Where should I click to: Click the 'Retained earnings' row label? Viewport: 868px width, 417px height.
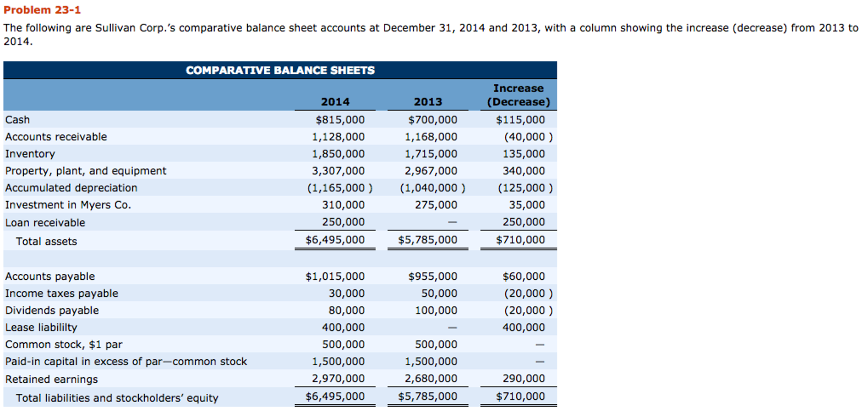pyautogui.click(x=51, y=379)
